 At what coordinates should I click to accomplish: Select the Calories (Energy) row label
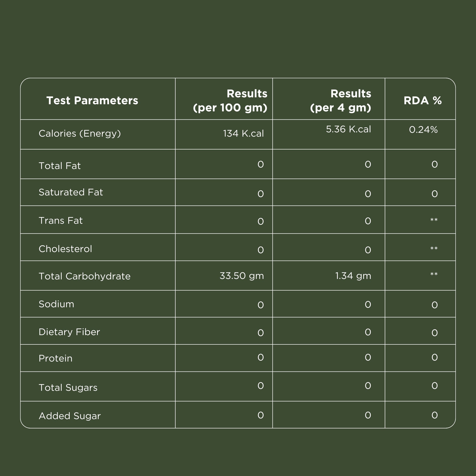80,134
